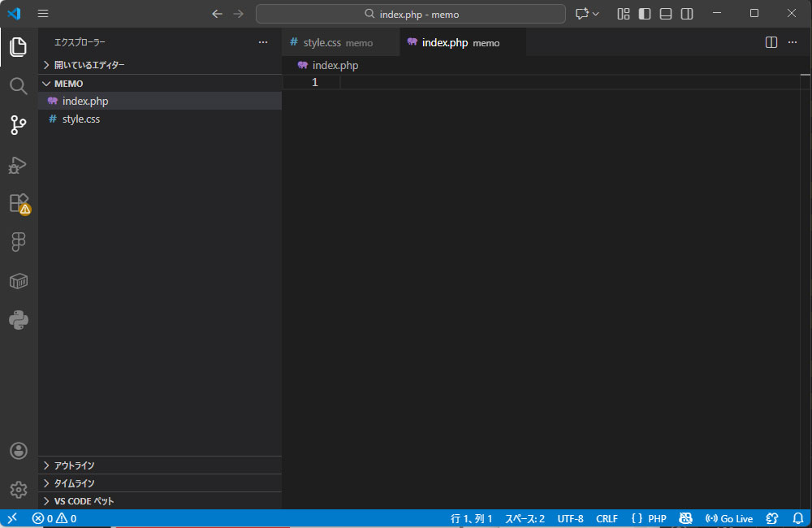Image resolution: width=812 pixels, height=528 pixels.
Task: Open the Manage settings gear
Action: pos(18,489)
